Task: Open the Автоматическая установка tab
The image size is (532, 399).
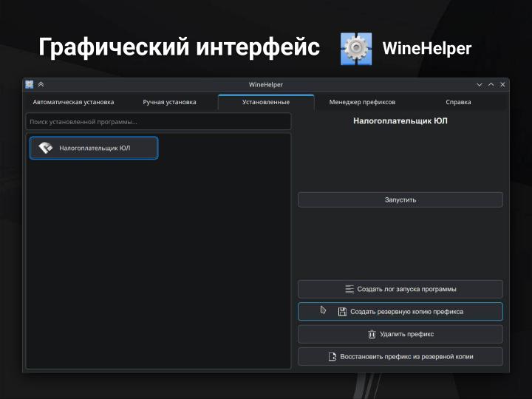Action: 73,102
